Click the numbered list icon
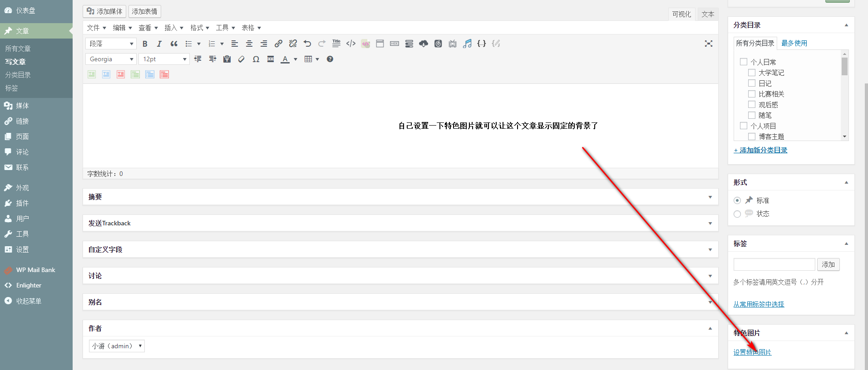The width and height of the screenshot is (868, 370). click(x=212, y=44)
